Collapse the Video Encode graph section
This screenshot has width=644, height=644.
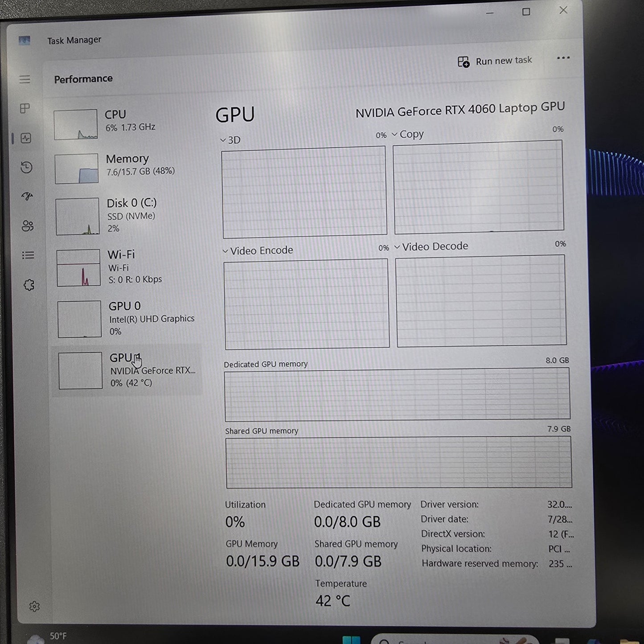pyautogui.click(x=225, y=250)
